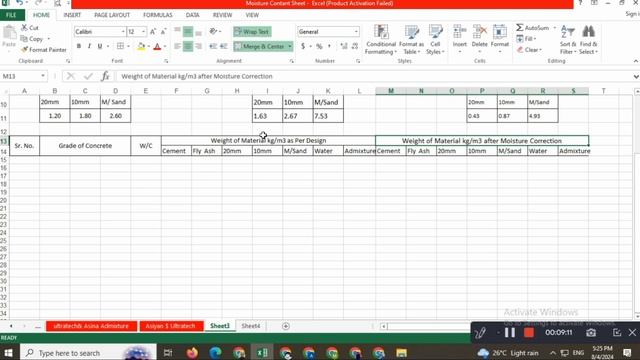
Task: Expand the Merge & Center dropdown arrow
Action: click(290, 47)
